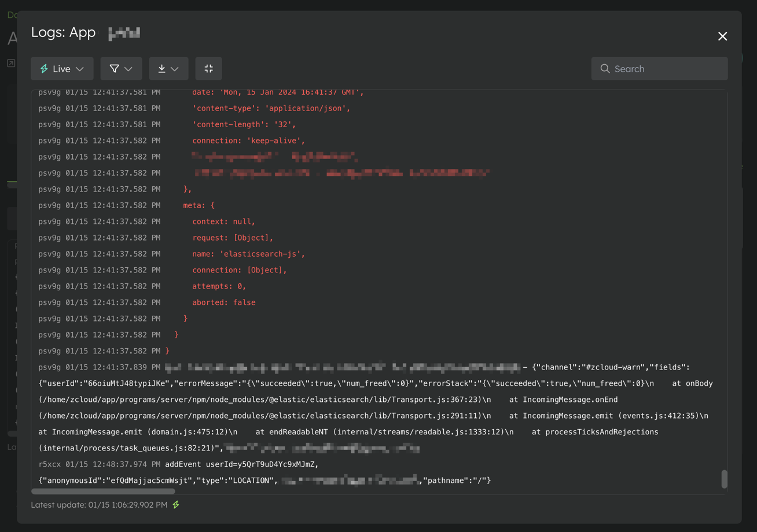Click the external link icon behind dialog
This screenshot has height=532, width=757.
tap(11, 63)
